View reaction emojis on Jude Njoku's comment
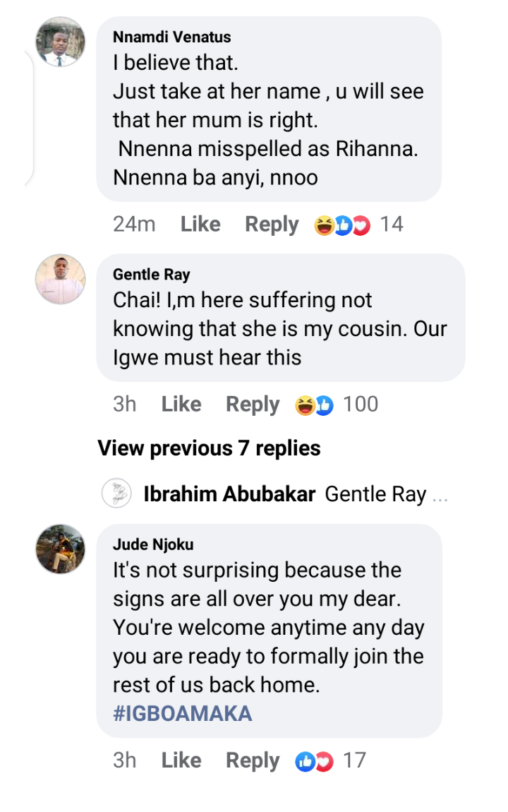508x812 pixels. click(314, 761)
